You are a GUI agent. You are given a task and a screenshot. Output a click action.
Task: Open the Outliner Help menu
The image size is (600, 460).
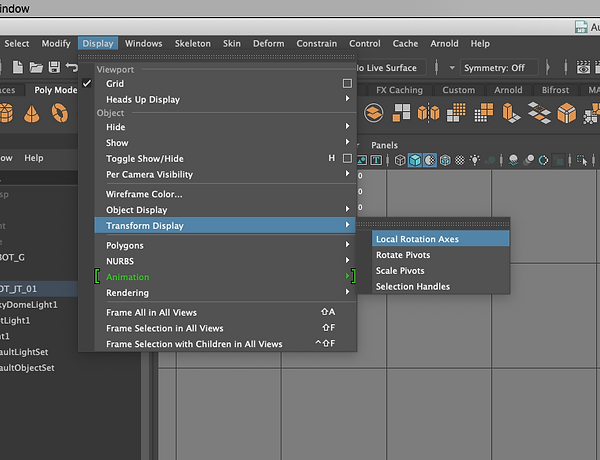(34, 158)
